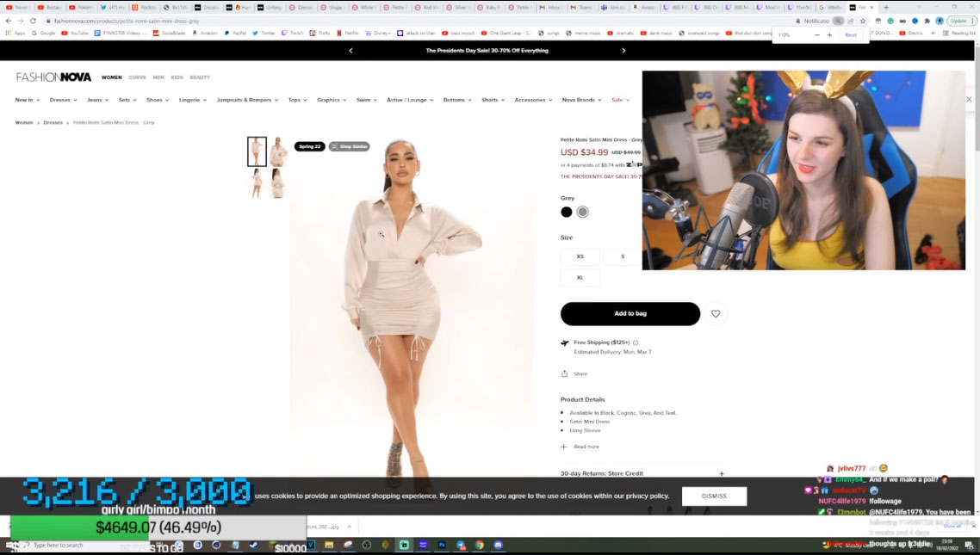
Task: Switch to MEN section tab
Action: point(158,77)
